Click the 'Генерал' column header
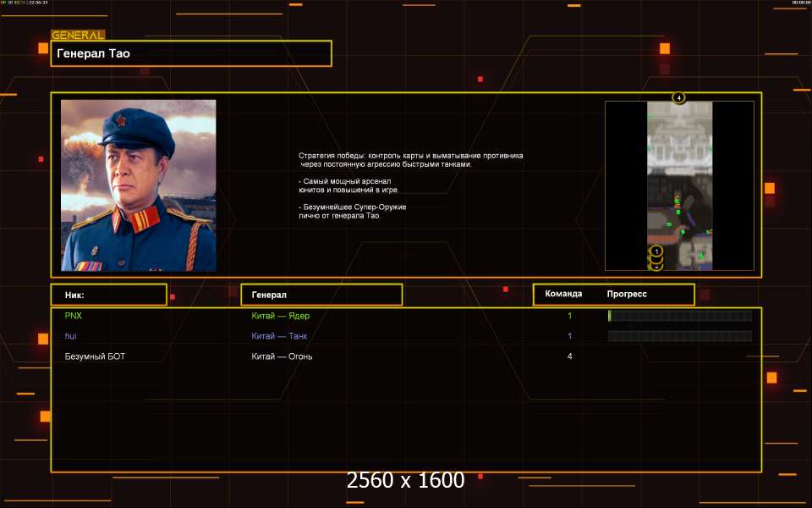Screen dimensions: 812x508 (x=321, y=295)
